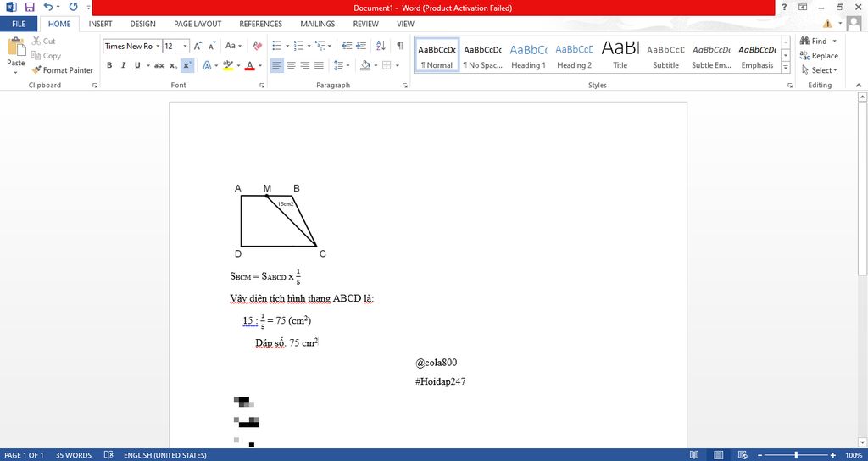Open the Find tool
Screen dimensions: 868x461
[814, 41]
